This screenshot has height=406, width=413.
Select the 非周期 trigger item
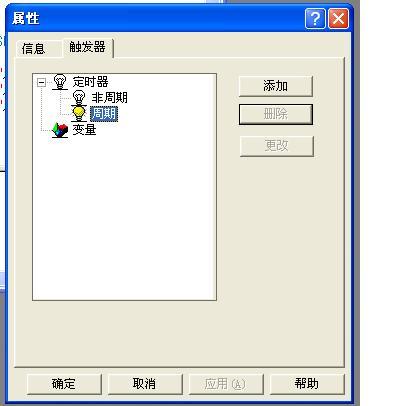(110, 98)
